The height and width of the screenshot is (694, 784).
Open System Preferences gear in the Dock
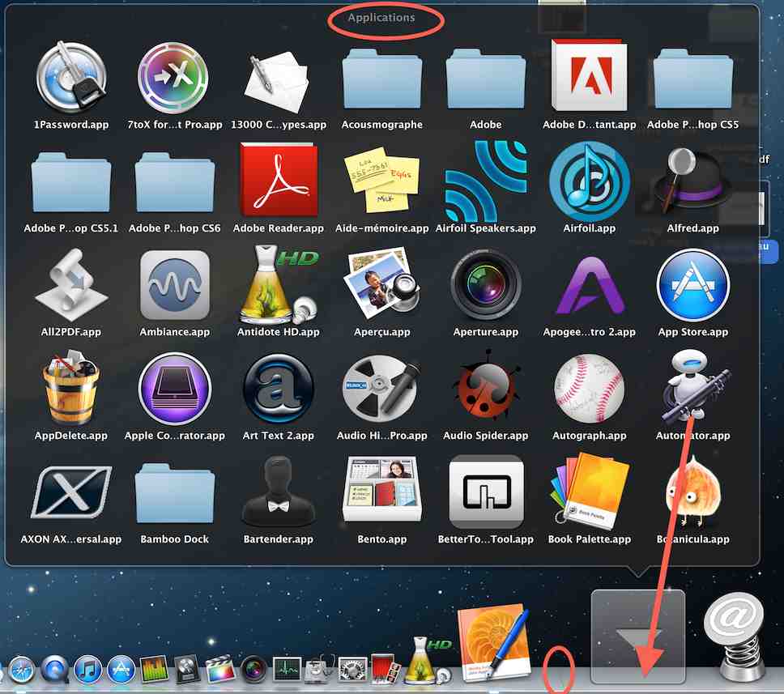353,670
